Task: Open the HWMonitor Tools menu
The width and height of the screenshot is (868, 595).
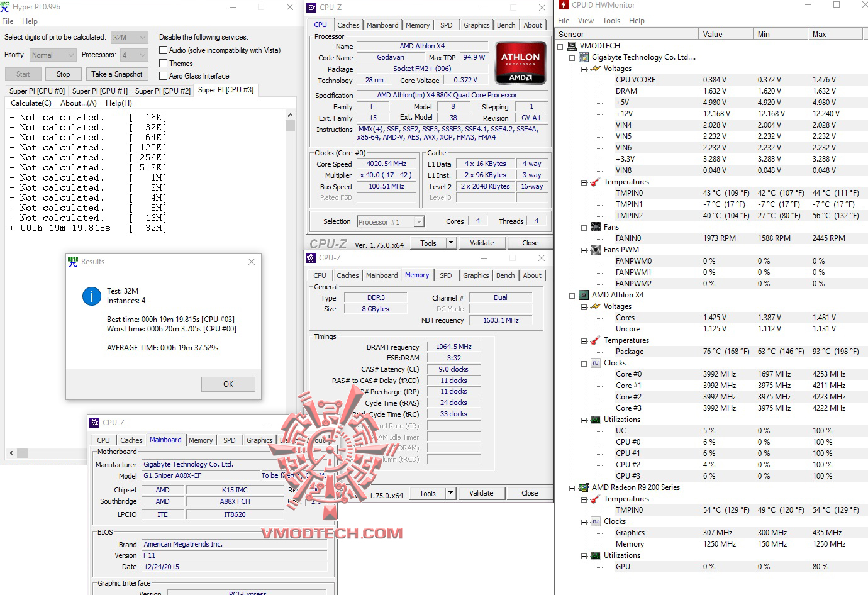Action: pos(611,21)
